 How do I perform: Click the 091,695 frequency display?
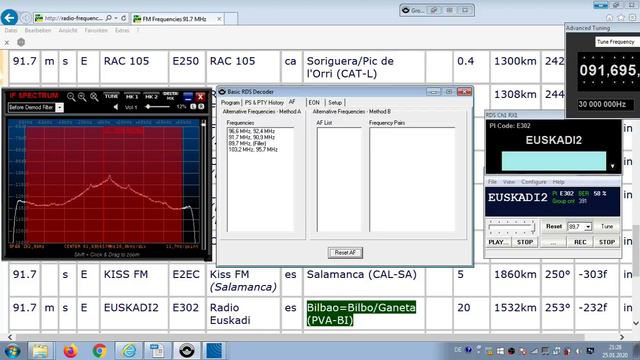608,71
